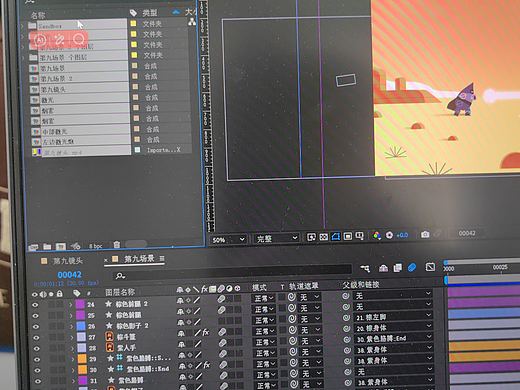Screen dimensions: 520x390
Task: Click the orange label swatch of layer 29
Action: [x=82, y=359]
